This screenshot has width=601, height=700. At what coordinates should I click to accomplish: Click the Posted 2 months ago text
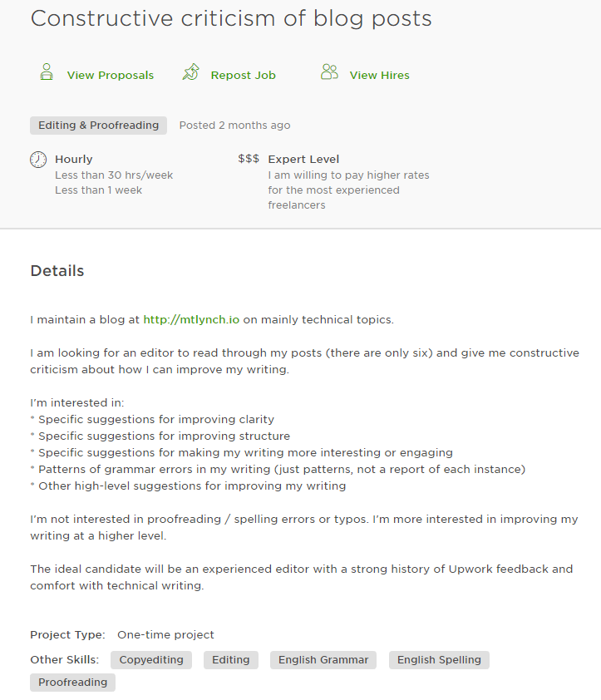234,126
